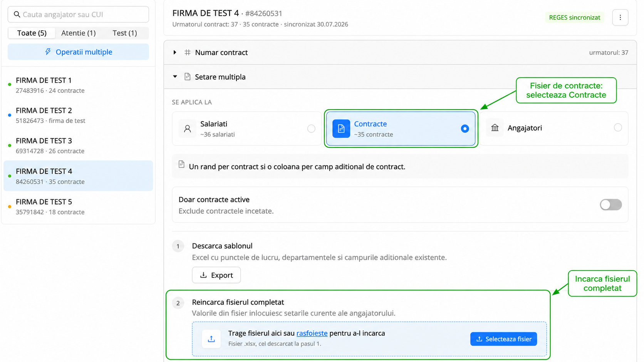This screenshot has width=644, height=362.
Task: Click the green status dot of FIRMA DE TEST 1
Action: point(10,84)
